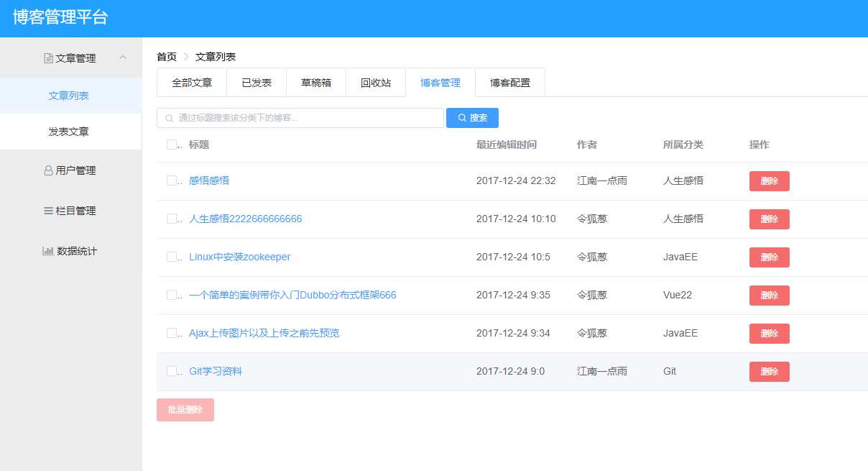Click the 最近编辑时间 column header
Screen dimensions: 868x471
point(507,145)
